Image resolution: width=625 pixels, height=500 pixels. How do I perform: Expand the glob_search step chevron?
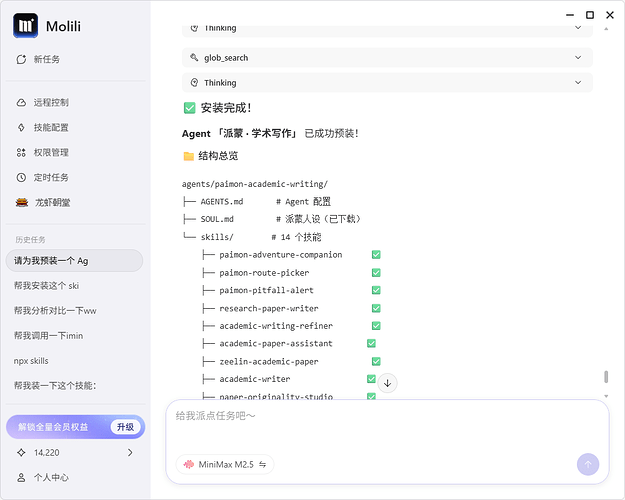578,57
